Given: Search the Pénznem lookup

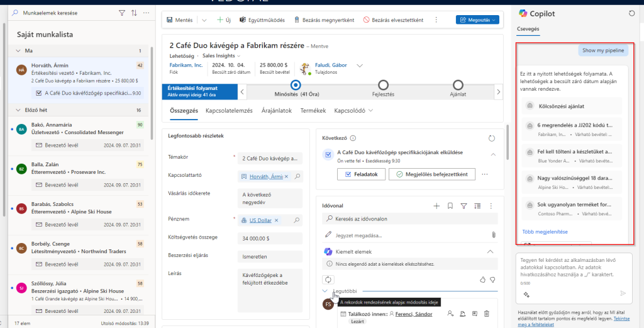Looking at the screenshot, I should tap(297, 220).
